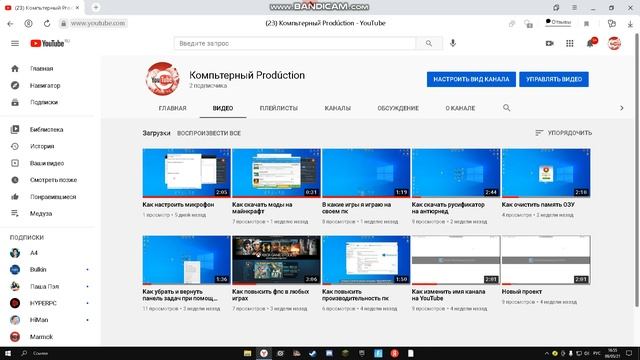Activate voice search microphone
The width and height of the screenshot is (640, 360).
[x=453, y=43]
